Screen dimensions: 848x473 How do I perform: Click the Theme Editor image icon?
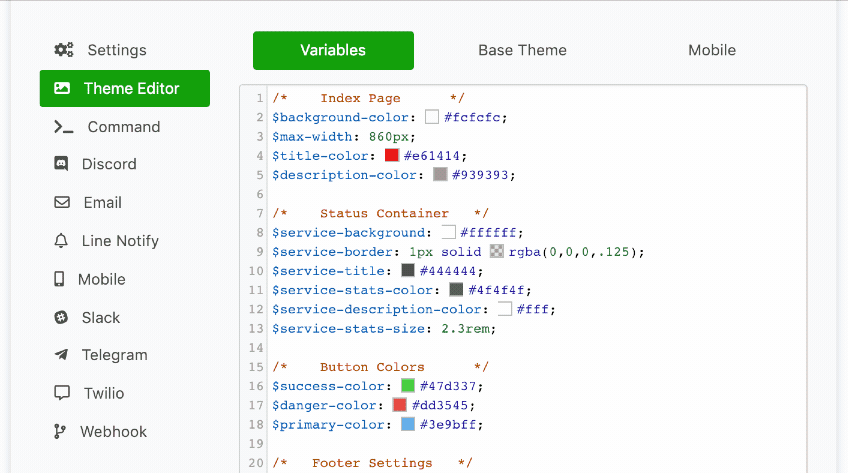[x=62, y=88]
